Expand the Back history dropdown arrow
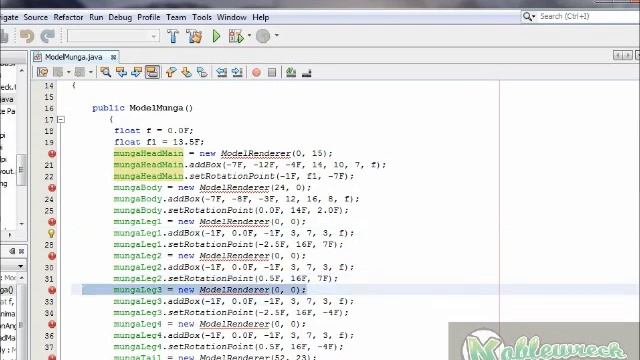 tap(68, 72)
